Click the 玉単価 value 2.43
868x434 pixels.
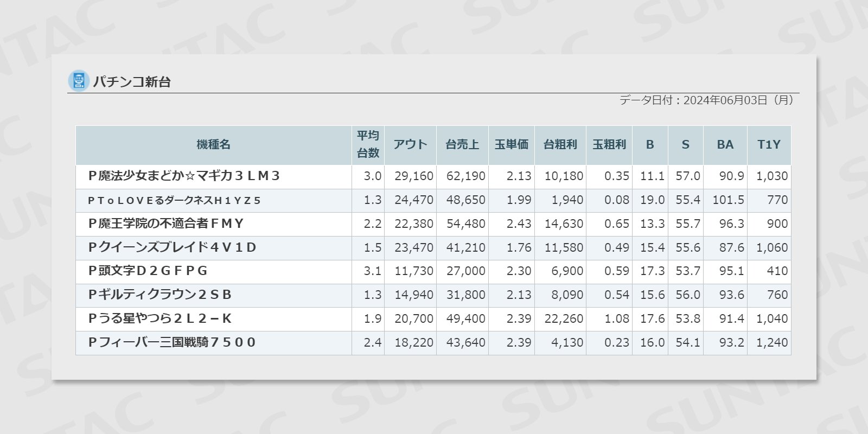point(519,224)
